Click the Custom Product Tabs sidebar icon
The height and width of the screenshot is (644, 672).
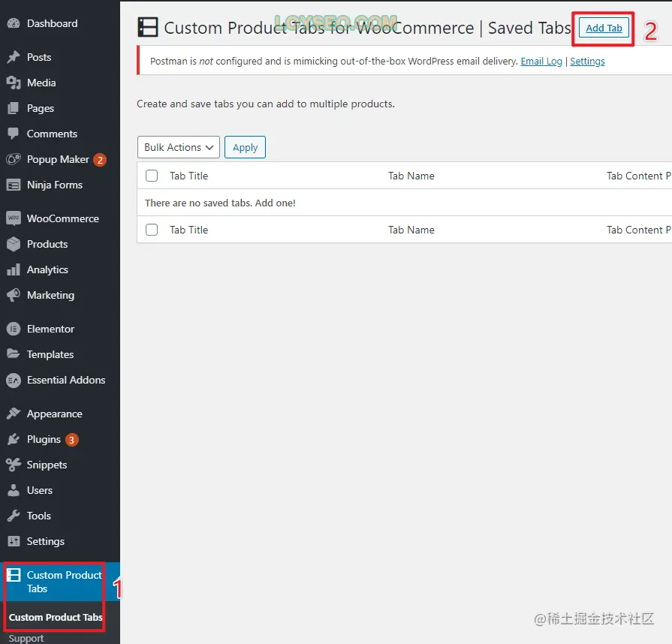coord(14,575)
